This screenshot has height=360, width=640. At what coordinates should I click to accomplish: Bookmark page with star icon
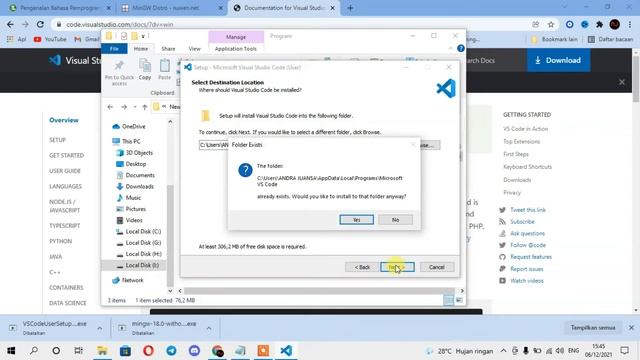pyautogui.click(x=551, y=24)
